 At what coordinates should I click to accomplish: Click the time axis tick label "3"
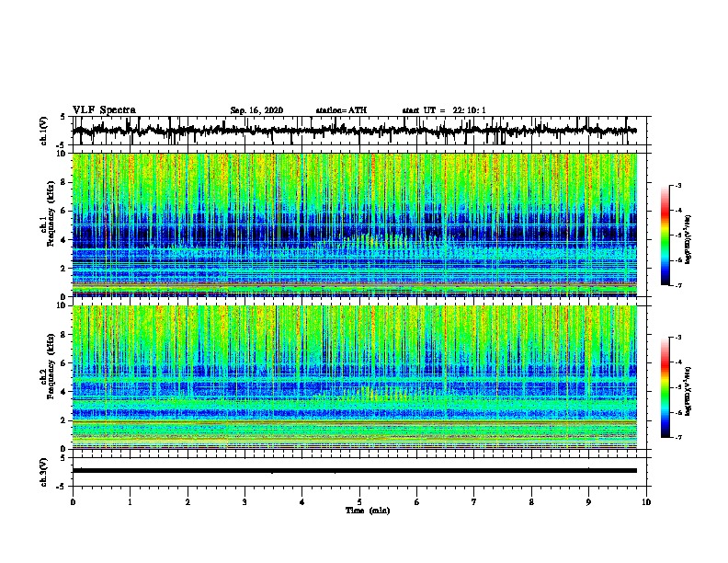pos(245,501)
